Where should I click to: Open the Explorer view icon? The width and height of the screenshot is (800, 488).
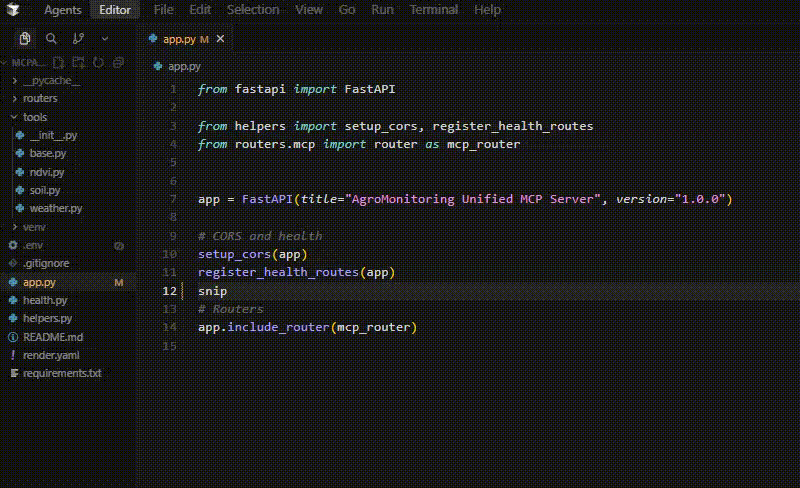tap(26, 39)
